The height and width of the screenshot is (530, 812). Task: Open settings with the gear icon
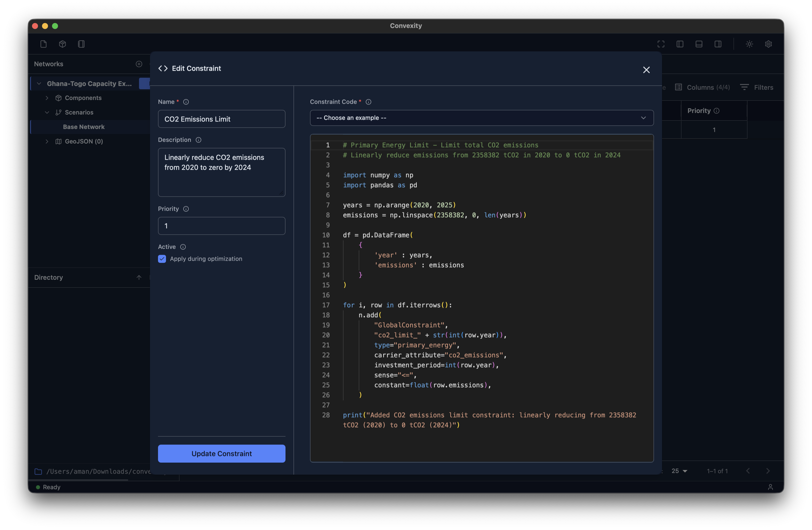pos(768,44)
